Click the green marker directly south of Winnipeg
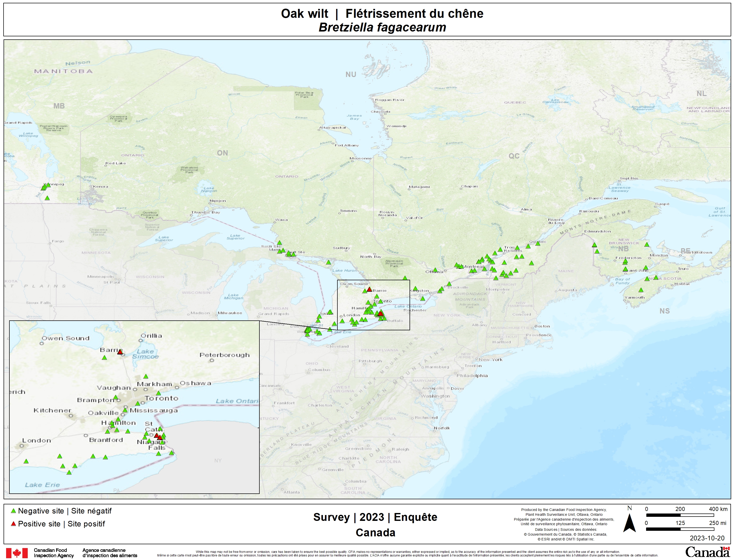Image resolution: width=735 pixels, height=560 pixels. [47, 198]
